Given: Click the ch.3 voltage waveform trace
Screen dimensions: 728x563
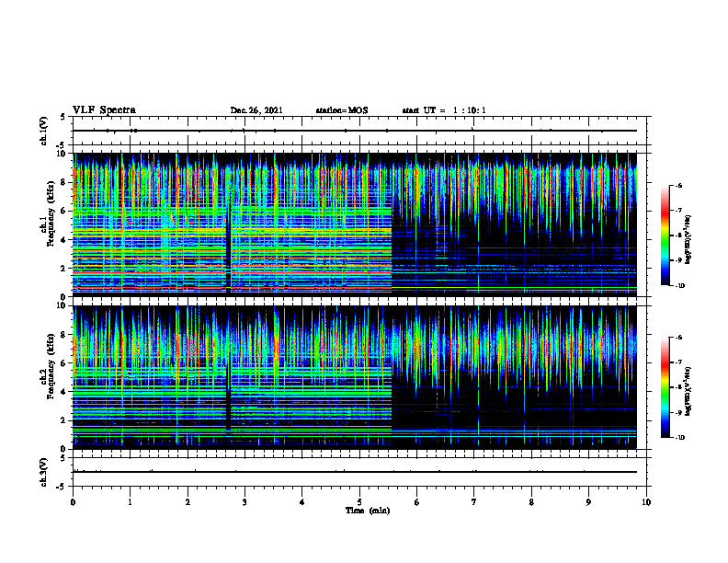Looking at the screenshot, I should 355,472.
